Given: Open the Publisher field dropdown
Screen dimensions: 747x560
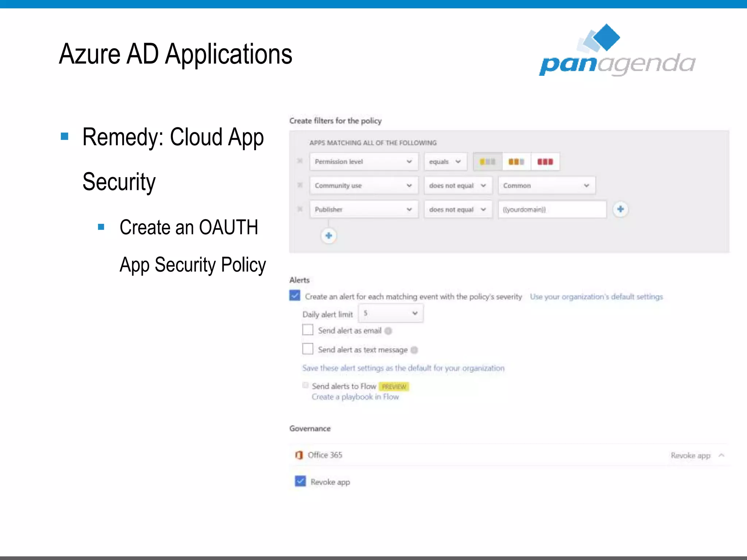Looking at the screenshot, I should [x=364, y=210].
